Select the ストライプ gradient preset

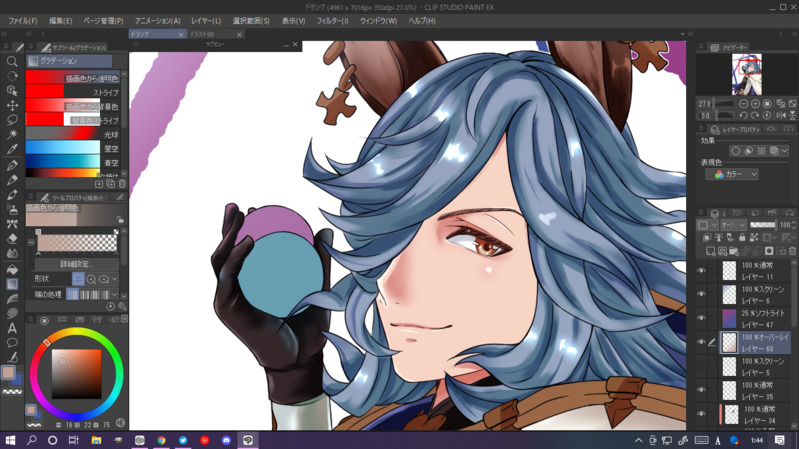click(73, 92)
